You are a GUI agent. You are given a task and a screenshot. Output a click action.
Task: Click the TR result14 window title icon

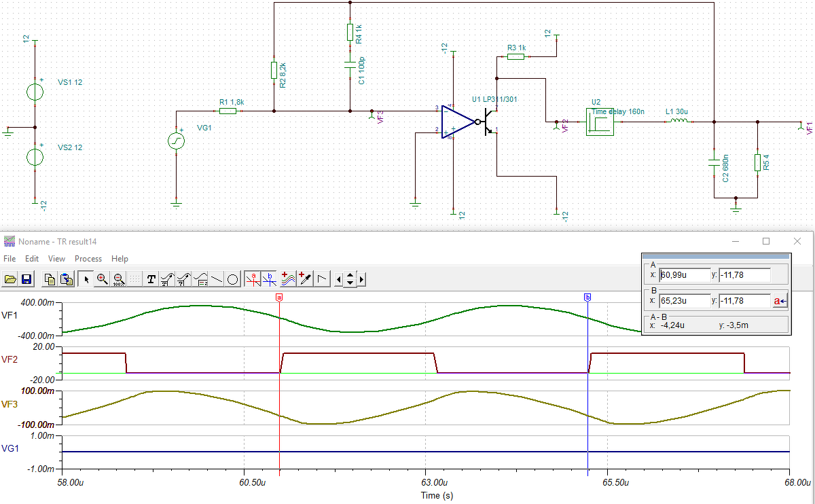tap(9, 241)
